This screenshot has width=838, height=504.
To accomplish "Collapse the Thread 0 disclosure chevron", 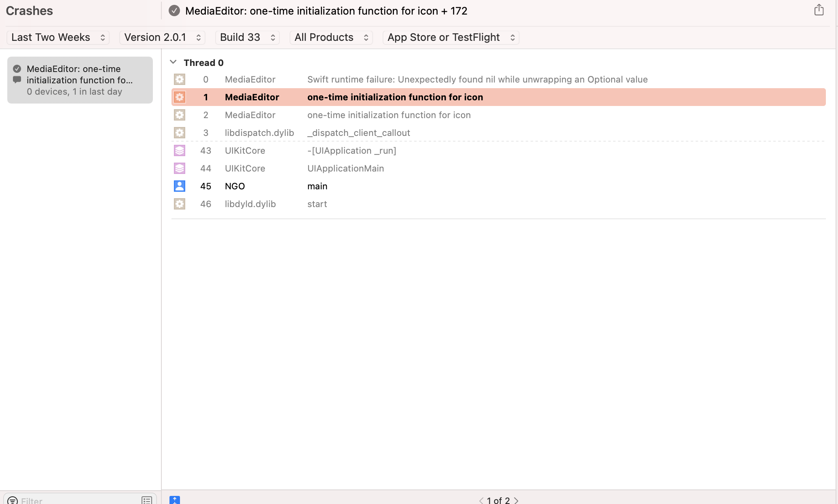I will coord(173,62).
